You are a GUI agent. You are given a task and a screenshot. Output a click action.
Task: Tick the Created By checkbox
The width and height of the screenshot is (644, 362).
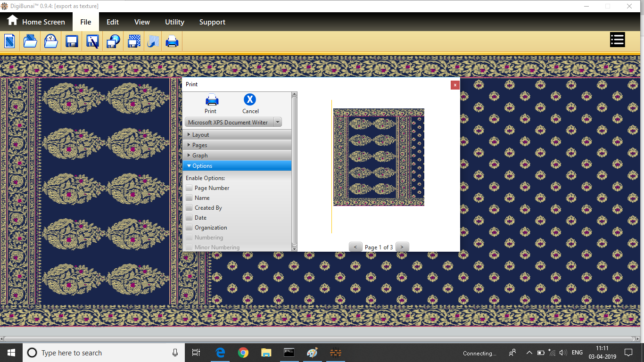tap(189, 207)
